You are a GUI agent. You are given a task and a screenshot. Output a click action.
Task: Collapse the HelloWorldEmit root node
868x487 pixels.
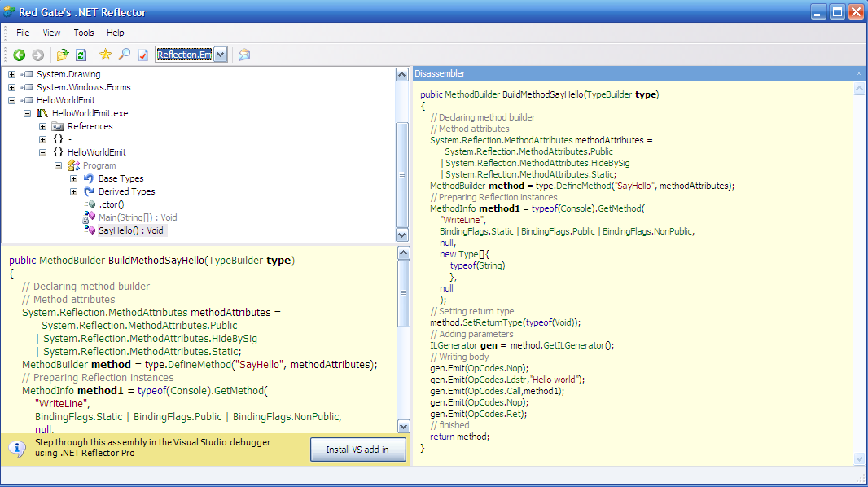[11, 100]
